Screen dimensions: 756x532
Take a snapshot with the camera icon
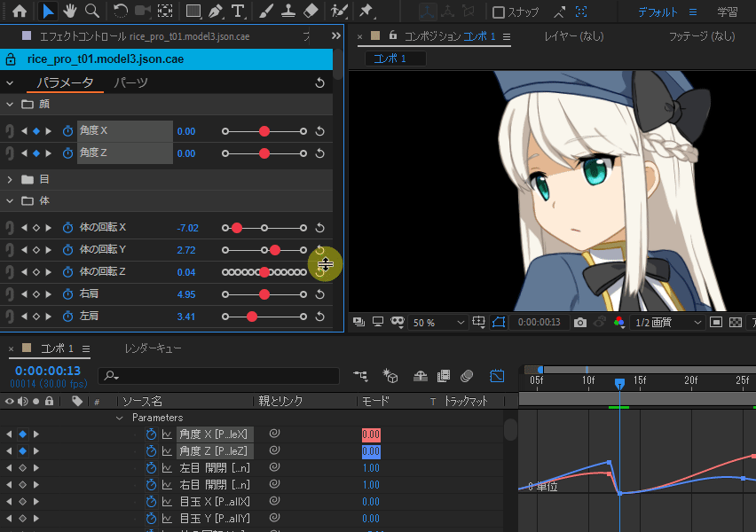coord(579,322)
